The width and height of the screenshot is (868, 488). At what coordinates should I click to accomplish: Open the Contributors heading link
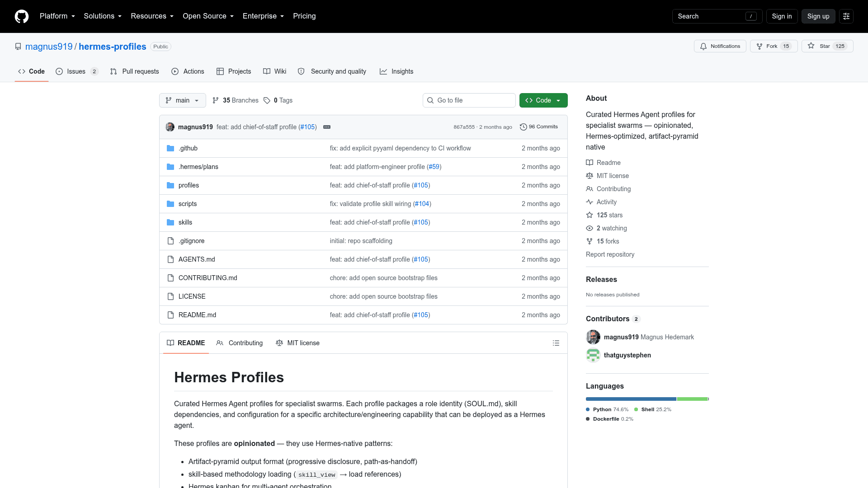pyautogui.click(x=613, y=319)
